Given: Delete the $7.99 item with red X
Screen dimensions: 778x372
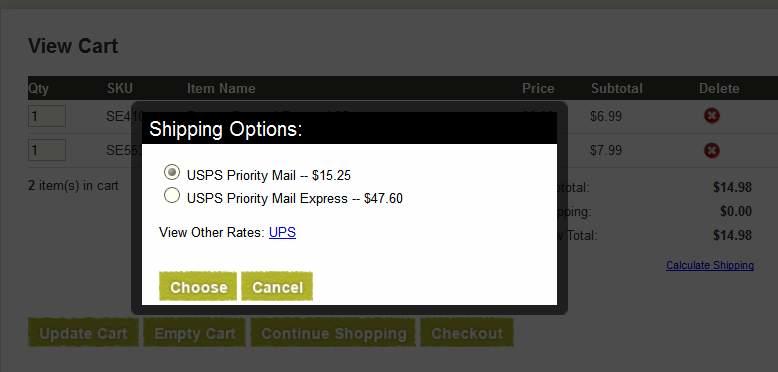Looking at the screenshot, I should pyautogui.click(x=712, y=150).
